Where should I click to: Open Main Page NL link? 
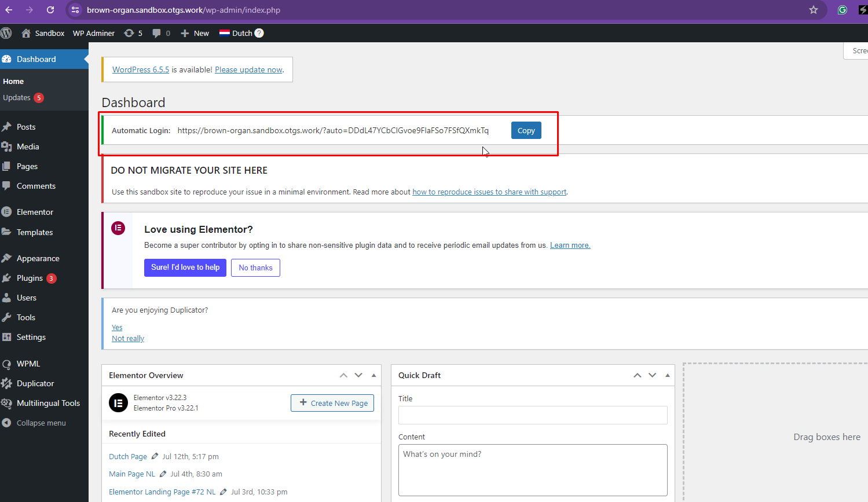click(132, 474)
